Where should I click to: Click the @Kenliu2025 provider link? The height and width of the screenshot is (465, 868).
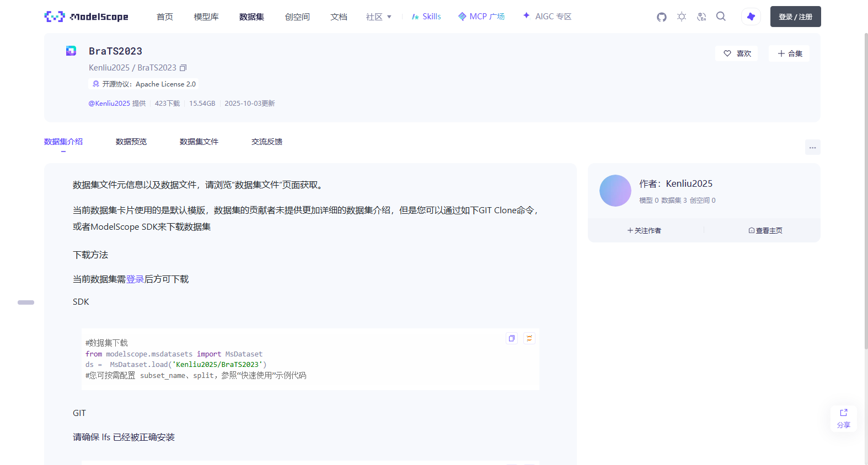109,104
